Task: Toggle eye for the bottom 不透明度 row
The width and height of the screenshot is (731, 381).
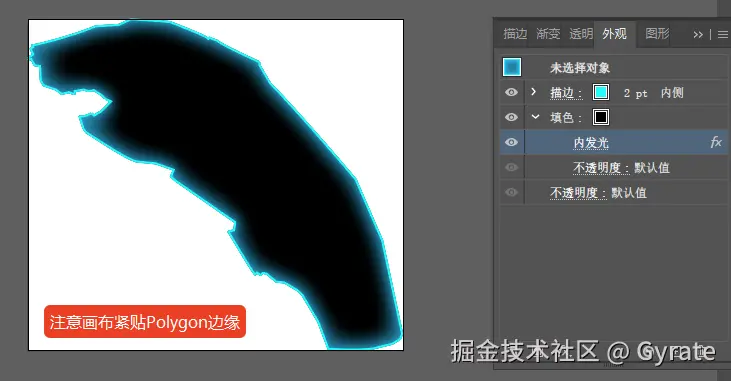Action: pos(511,192)
